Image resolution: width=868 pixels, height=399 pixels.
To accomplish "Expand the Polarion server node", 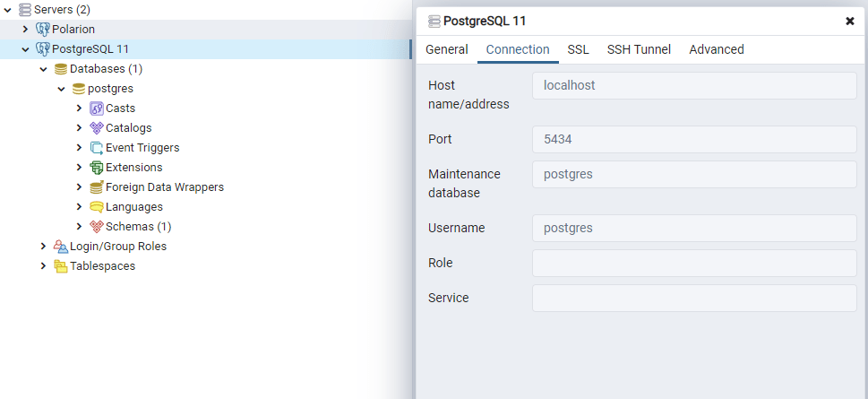I will click(25, 30).
